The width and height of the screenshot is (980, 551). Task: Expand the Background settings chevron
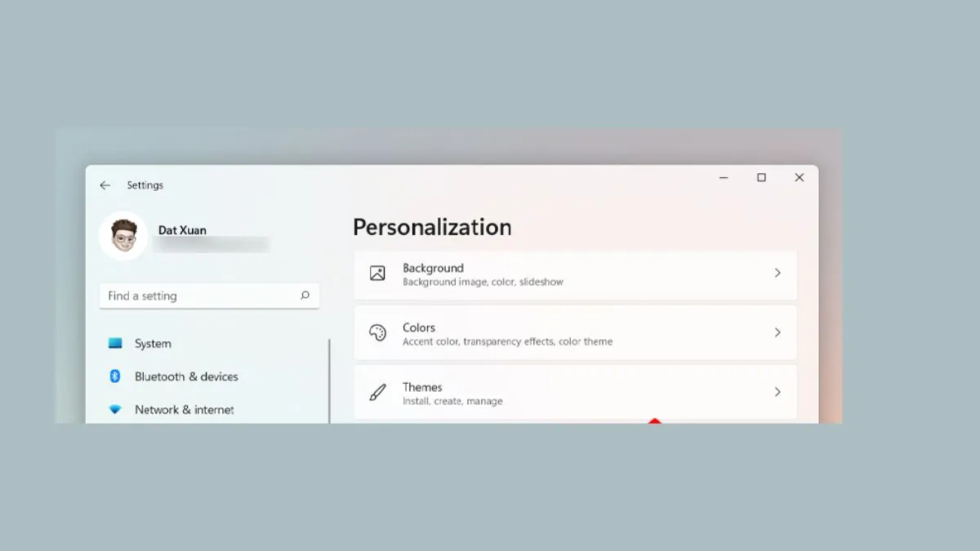777,274
